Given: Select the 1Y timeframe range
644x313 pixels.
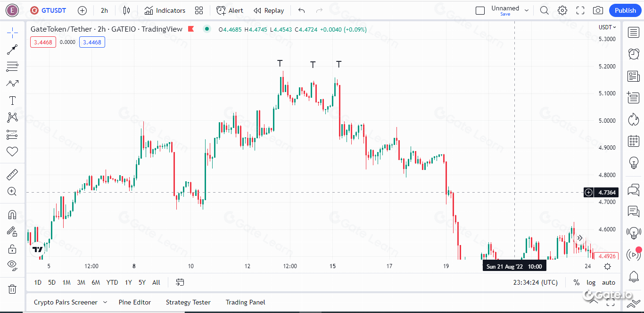Looking at the screenshot, I should click(128, 282).
